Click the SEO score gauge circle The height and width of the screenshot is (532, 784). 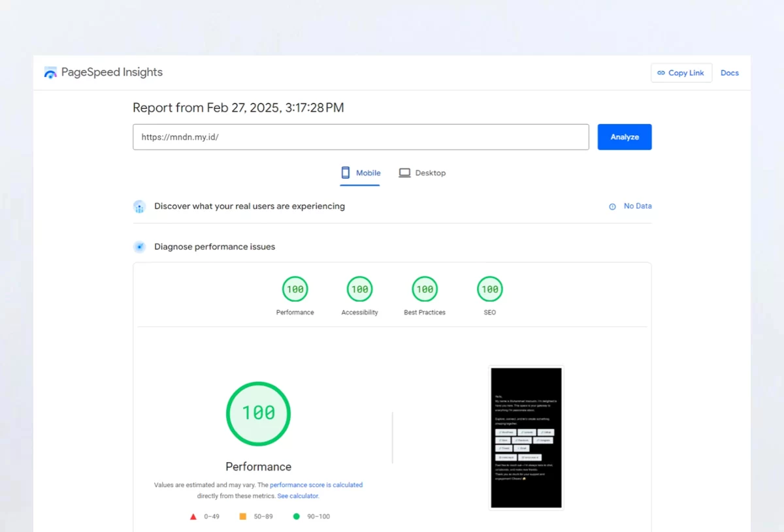489,289
